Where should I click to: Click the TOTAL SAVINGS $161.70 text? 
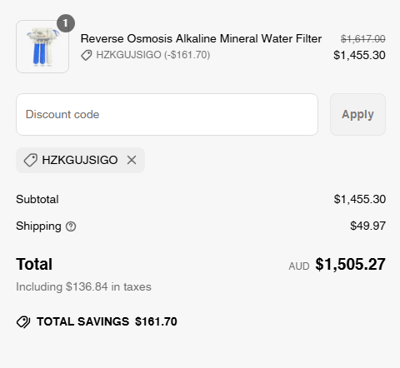coord(107,322)
